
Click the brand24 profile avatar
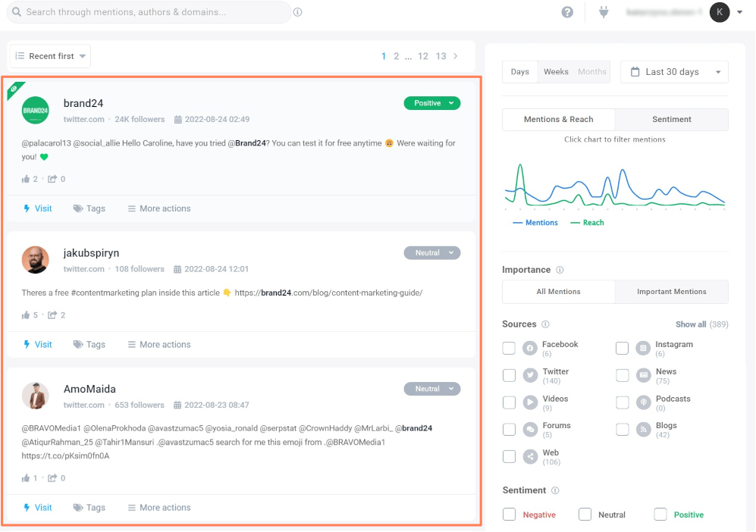[35, 111]
